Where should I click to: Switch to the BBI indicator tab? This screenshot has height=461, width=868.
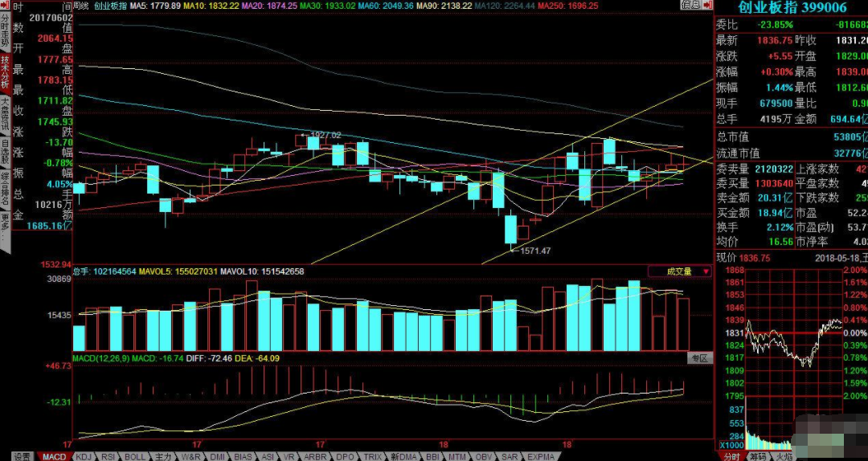coord(432,456)
